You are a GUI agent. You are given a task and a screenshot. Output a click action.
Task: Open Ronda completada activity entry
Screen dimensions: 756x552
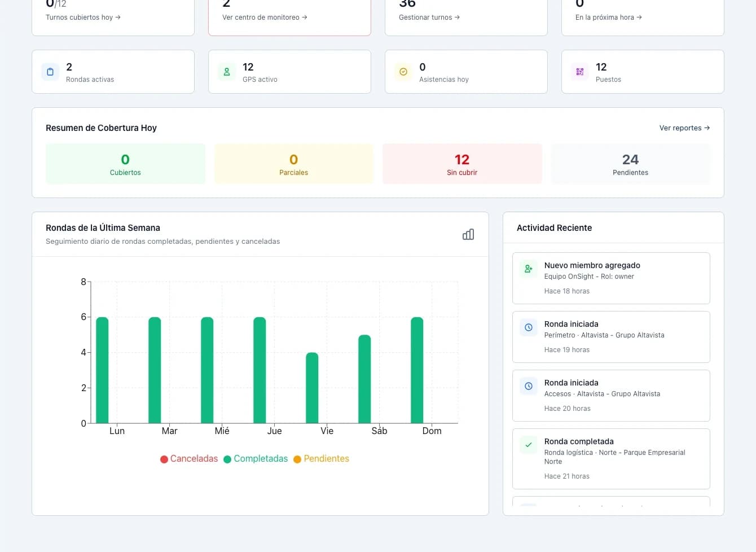tap(611, 459)
